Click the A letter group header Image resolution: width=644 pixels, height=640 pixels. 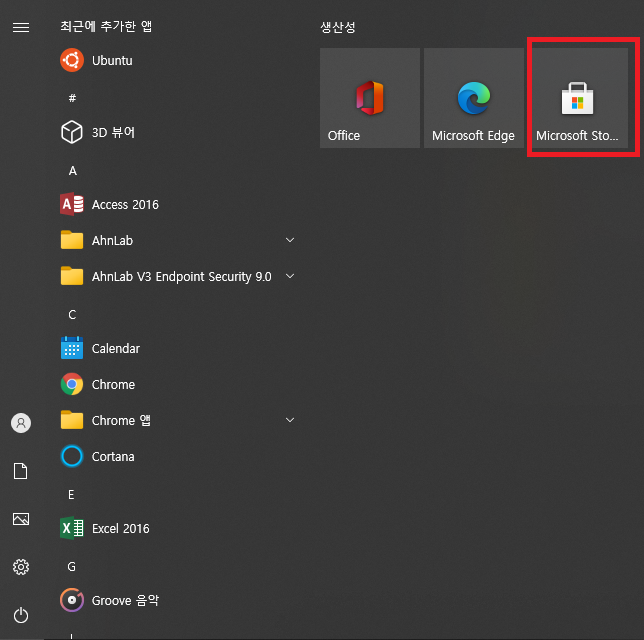coord(73,170)
